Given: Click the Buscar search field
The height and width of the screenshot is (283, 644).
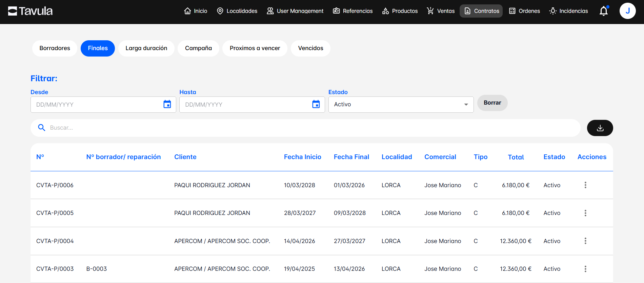Looking at the screenshot, I should tap(305, 128).
